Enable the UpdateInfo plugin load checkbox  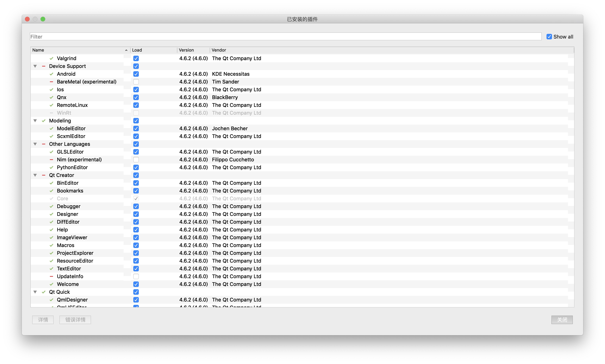(x=136, y=276)
